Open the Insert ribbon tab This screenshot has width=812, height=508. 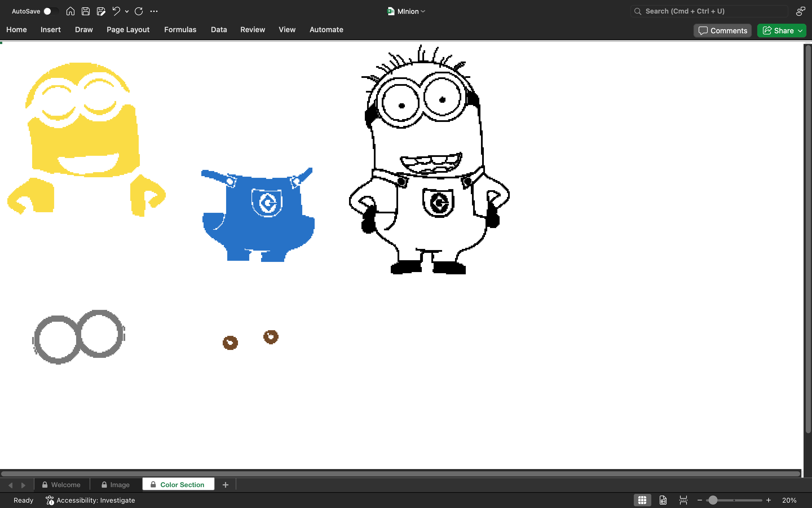coord(51,30)
